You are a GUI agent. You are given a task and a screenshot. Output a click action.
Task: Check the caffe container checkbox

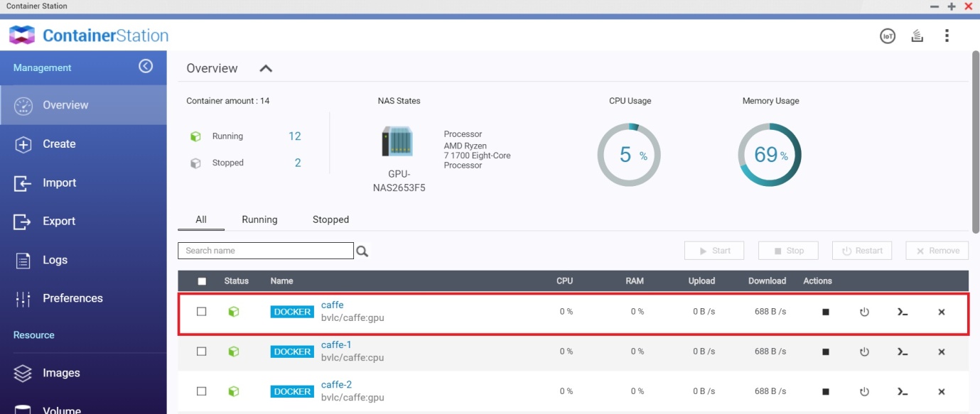(x=202, y=312)
